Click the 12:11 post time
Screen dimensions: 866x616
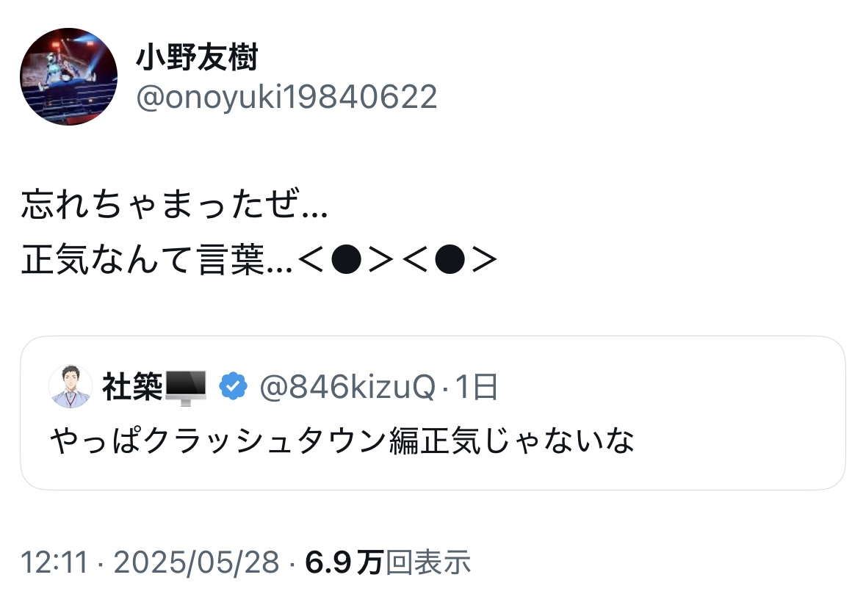(x=54, y=563)
